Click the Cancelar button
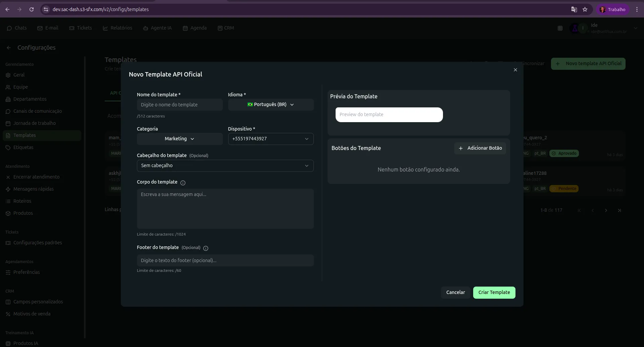Screen dimensions: 644x347 (455, 292)
